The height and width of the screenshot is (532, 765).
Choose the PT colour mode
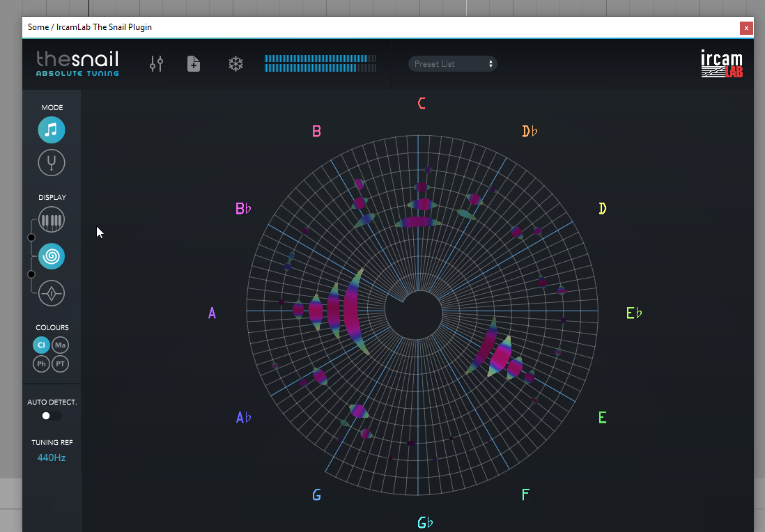pyautogui.click(x=61, y=363)
